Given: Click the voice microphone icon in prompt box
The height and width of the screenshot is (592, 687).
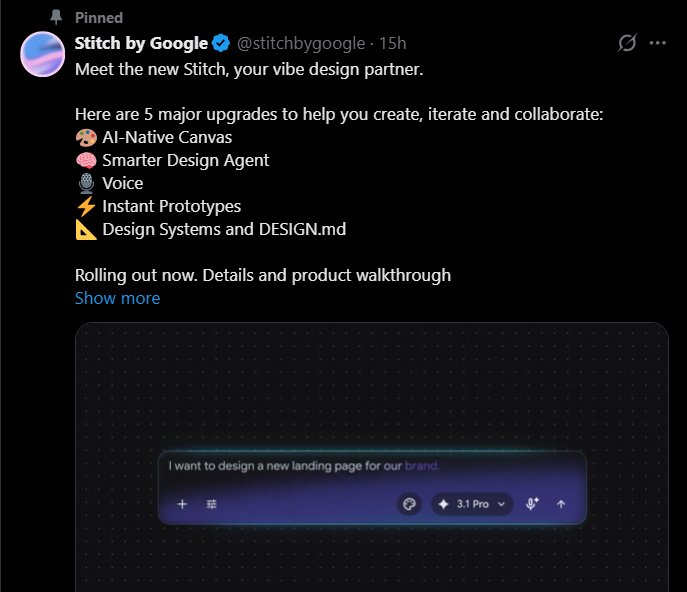Looking at the screenshot, I should (x=531, y=504).
